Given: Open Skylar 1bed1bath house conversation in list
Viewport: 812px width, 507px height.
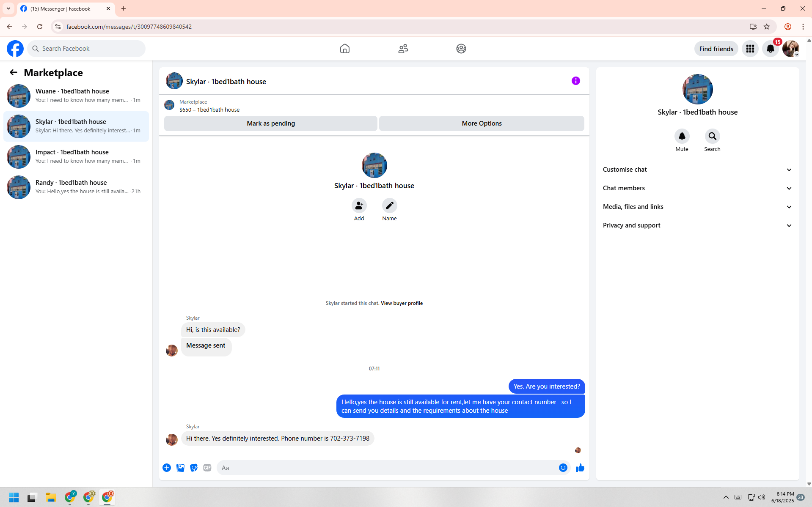Looking at the screenshot, I should click(x=76, y=126).
